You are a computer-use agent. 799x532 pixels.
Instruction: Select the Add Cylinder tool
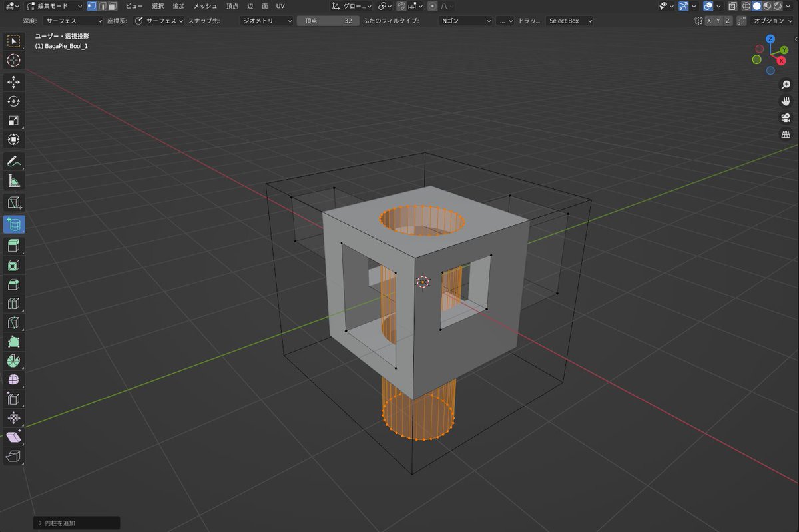click(13, 224)
